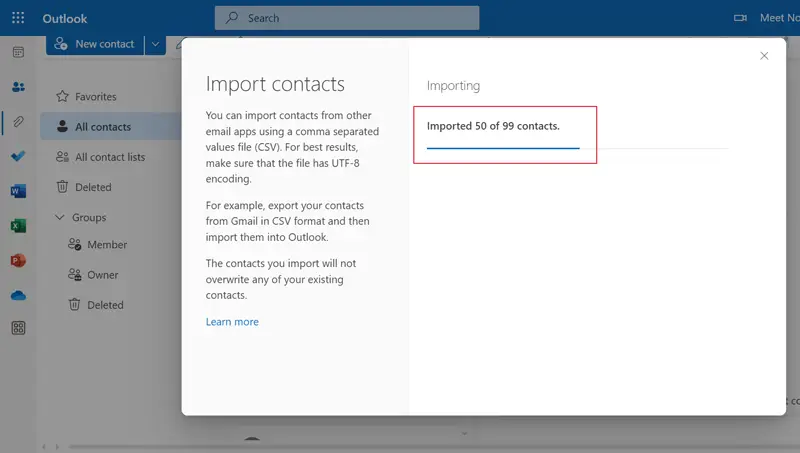Click the import progress bar
The width and height of the screenshot is (800, 453).
click(577, 148)
